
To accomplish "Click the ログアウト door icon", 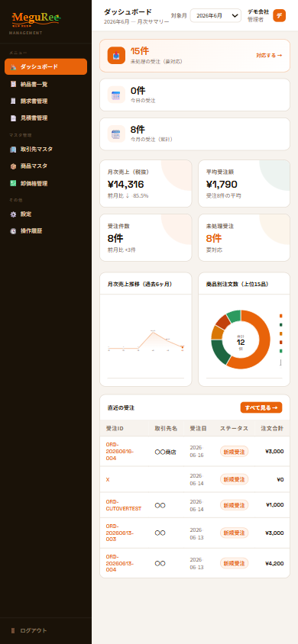I will pos(13,630).
